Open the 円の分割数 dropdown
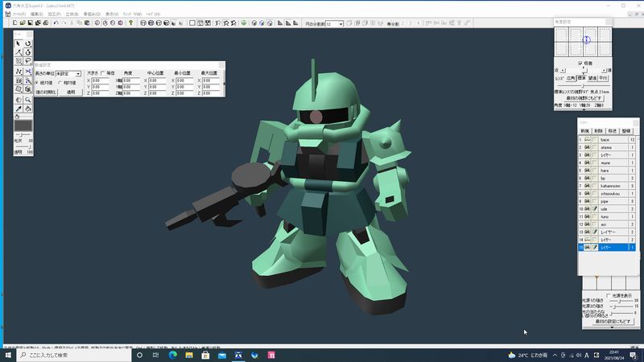Image resolution: width=644 pixels, height=362 pixels. pos(341,24)
